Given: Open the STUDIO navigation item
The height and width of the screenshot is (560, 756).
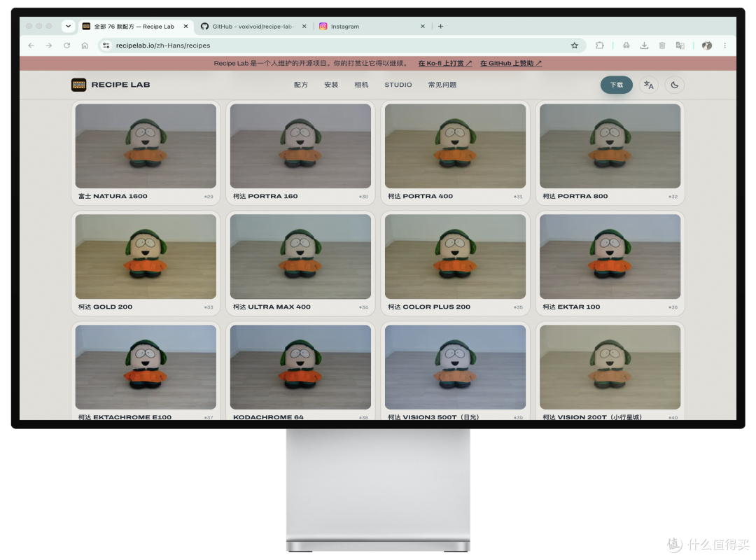Looking at the screenshot, I should [398, 85].
